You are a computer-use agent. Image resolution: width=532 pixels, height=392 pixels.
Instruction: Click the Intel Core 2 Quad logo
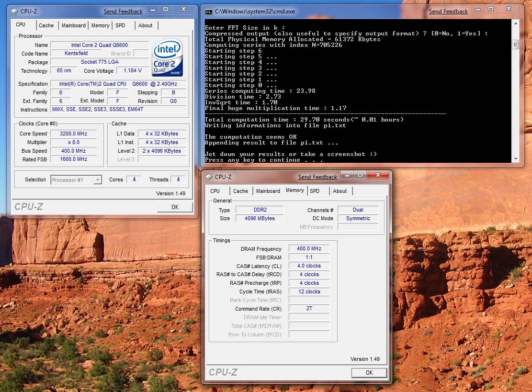(x=167, y=57)
